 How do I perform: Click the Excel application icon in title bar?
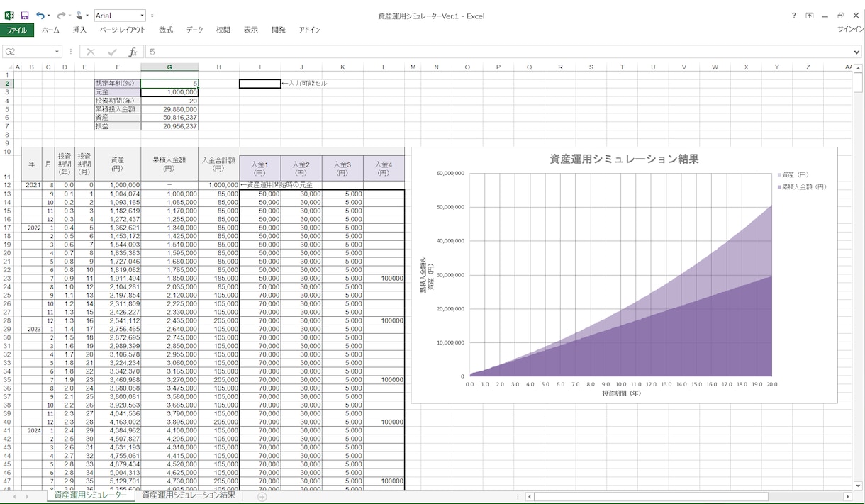[9, 16]
